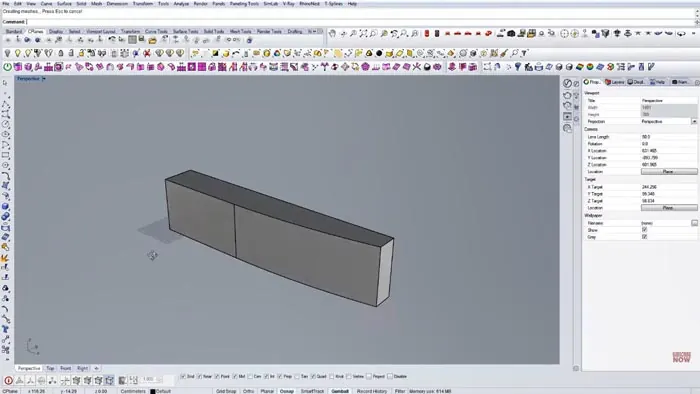Click the floppy disk save icon
Image resolution: width=700 pixels, height=394 pixels.
click(142, 39)
